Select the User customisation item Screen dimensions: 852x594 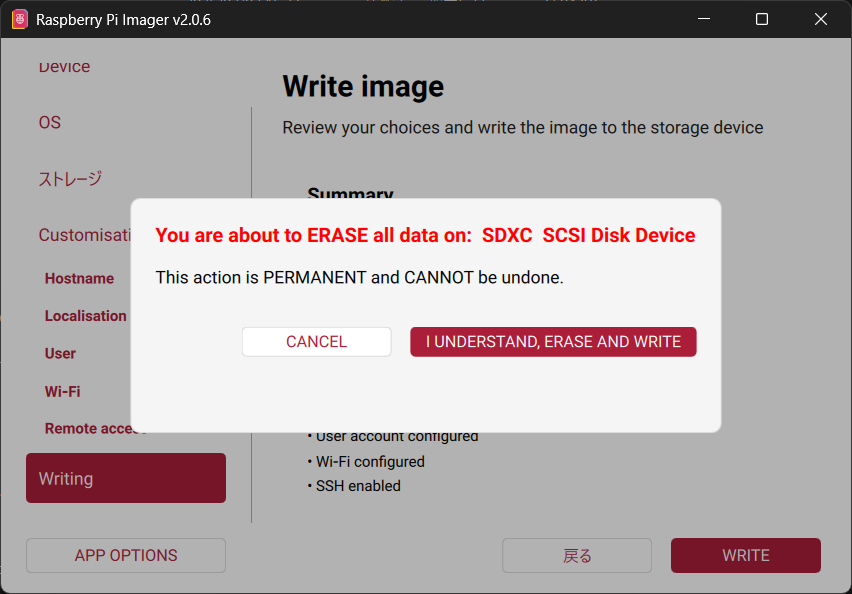pos(60,353)
